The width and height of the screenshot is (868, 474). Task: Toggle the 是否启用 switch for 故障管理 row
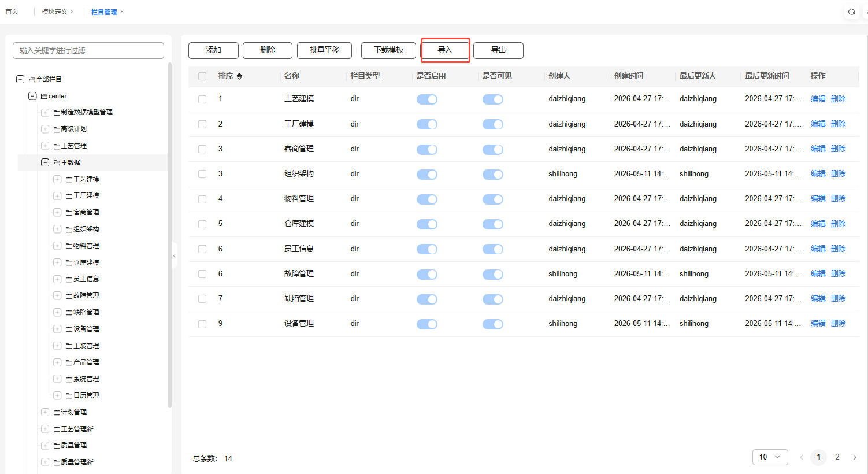pos(427,274)
